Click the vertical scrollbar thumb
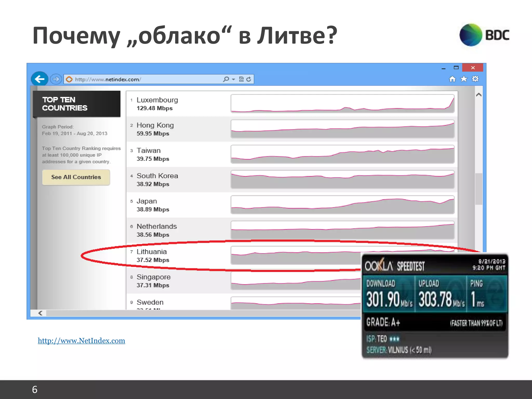 point(479,189)
